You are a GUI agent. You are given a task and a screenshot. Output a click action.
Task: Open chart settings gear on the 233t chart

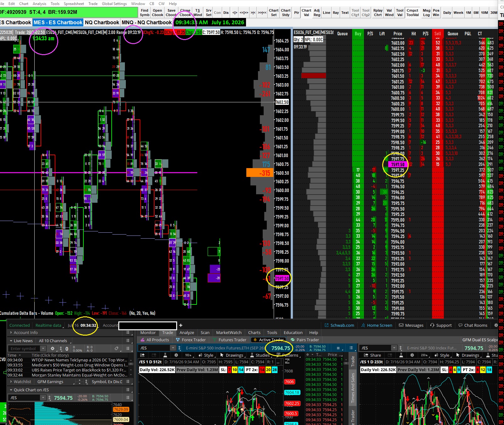tap(412, 355)
